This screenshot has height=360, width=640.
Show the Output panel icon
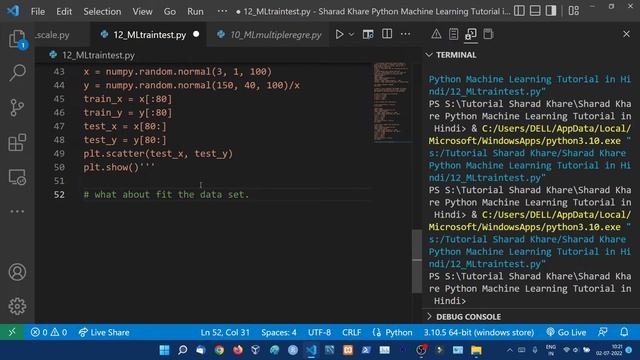[x=453, y=34]
